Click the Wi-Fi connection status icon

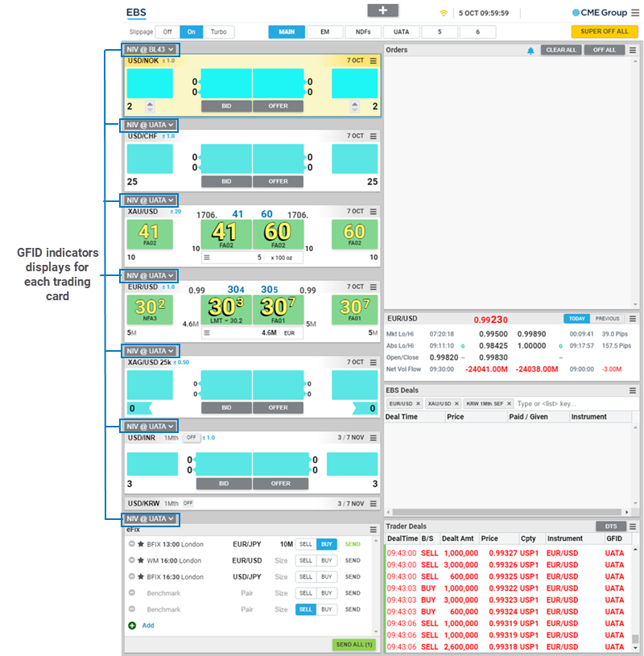click(x=444, y=13)
